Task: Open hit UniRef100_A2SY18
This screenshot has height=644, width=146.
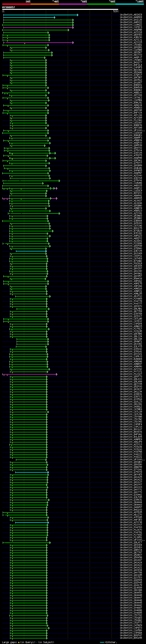Action: pyautogui.click(x=131, y=32)
